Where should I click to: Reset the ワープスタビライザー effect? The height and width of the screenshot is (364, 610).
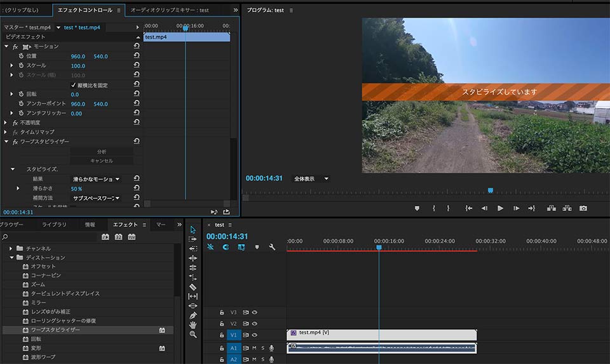(x=137, y=141)
